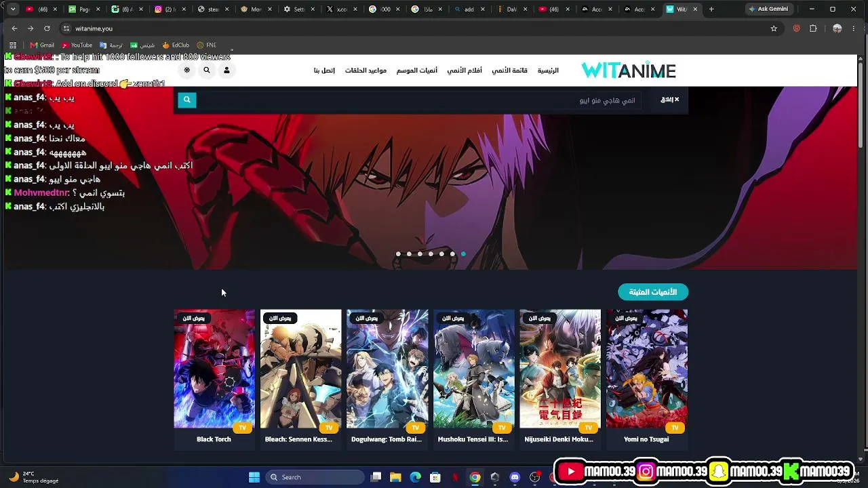This screenshot has width=868, height=488.
Task: Click the Nijuseiki Denki Moku... title link
Action: tap(559, 439)
